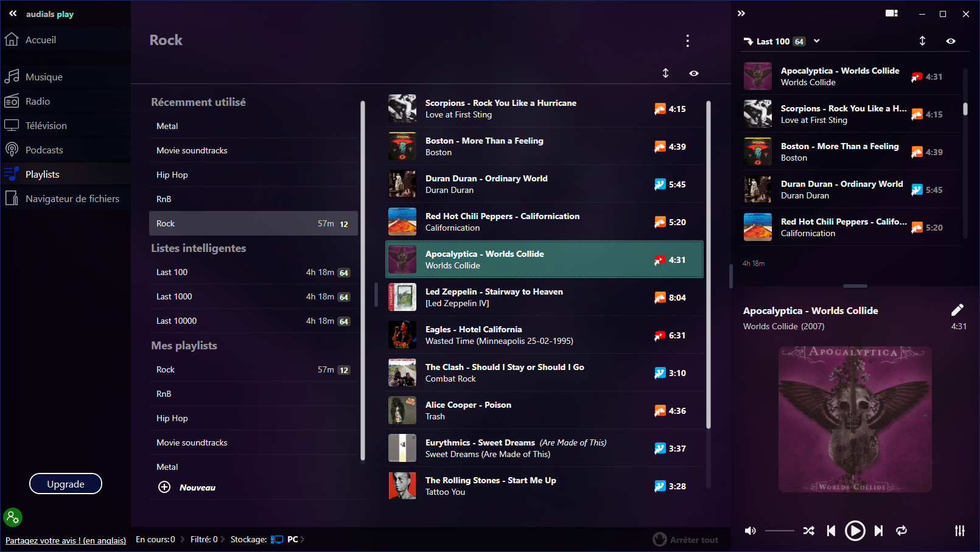Viewport: 980px width, 552px height.
Task: Click the shuffle playback icon
Action: (x=808, y=531)
